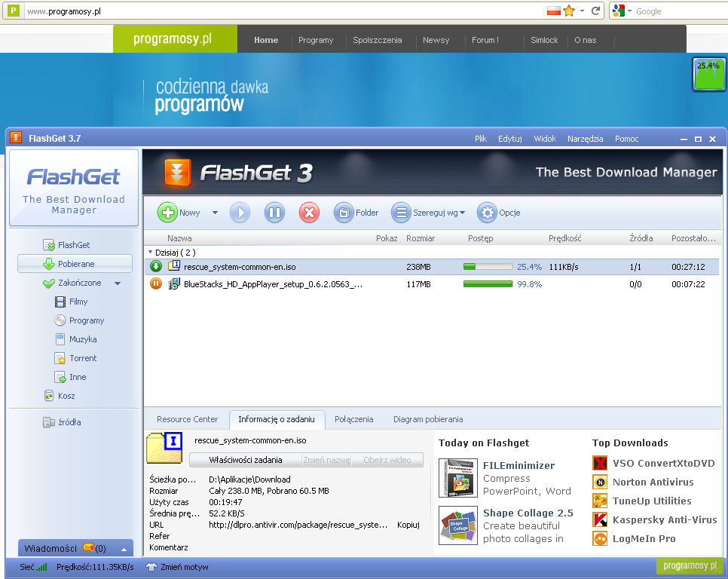Collapse the Zakończone subcategories arrow
728x579 pixels.
[118, 283]
